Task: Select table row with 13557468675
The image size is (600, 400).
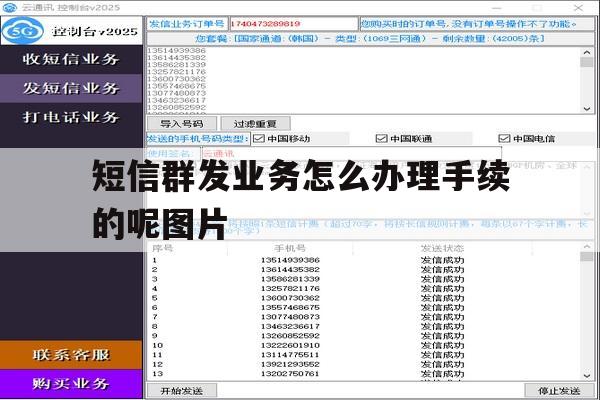Action: [364, 307]
